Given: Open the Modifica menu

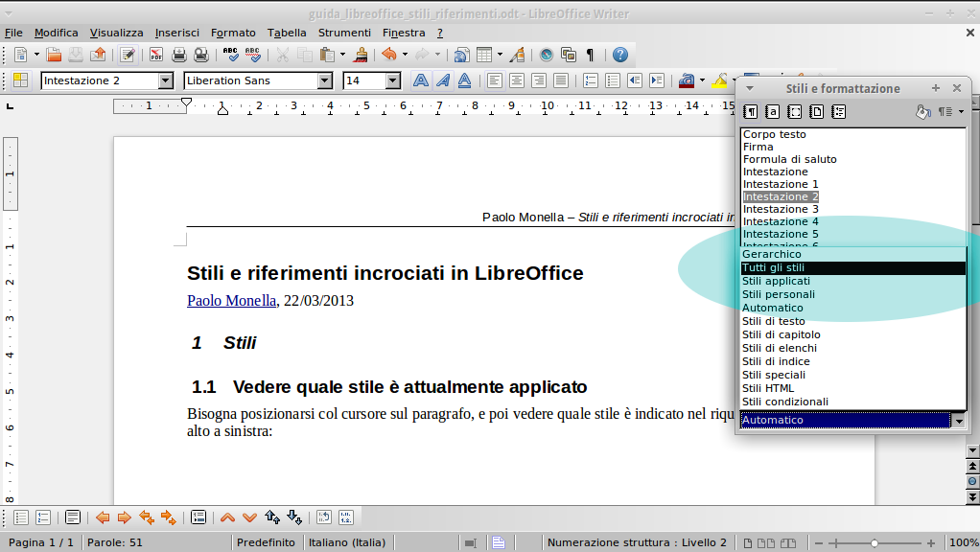Looking at the screenshot, I should pos(57,33).
